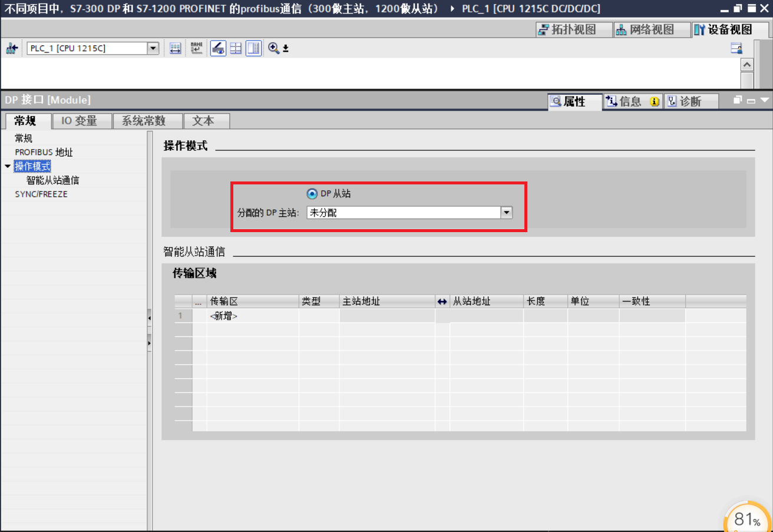
Task: Click the zoom magnifier icon
Action: [273, 48]
